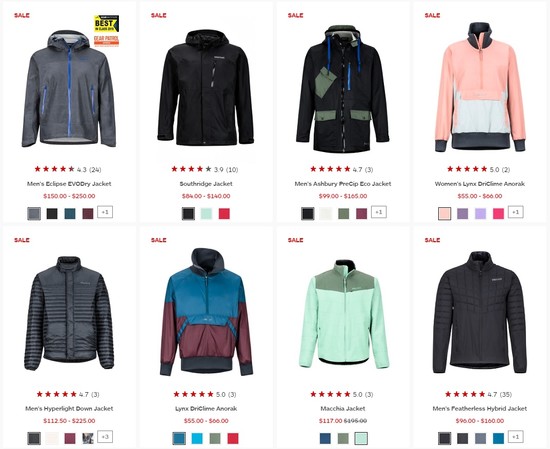Image resolution: width=550 pixels, height=449 pixels.
Task: Select hot pink swatch for Women's Lynx Anorak
Action: point(498,214)
